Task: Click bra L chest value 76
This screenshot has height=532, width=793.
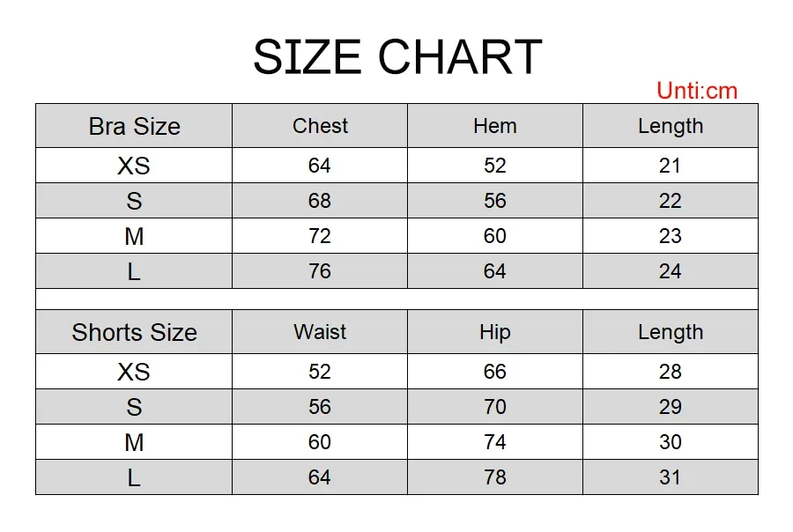Action: click(x=320, y=271)
